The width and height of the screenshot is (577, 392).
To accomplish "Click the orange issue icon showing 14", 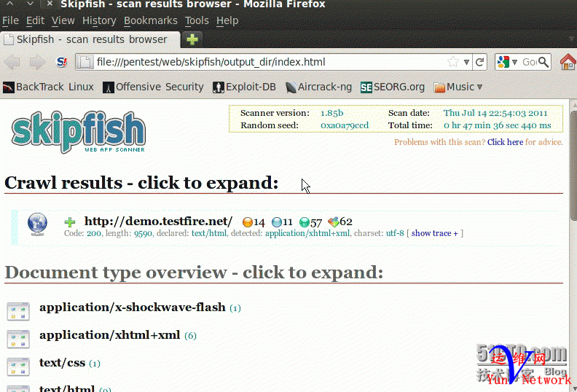I will pyautogui.click(x=248, y=222).
